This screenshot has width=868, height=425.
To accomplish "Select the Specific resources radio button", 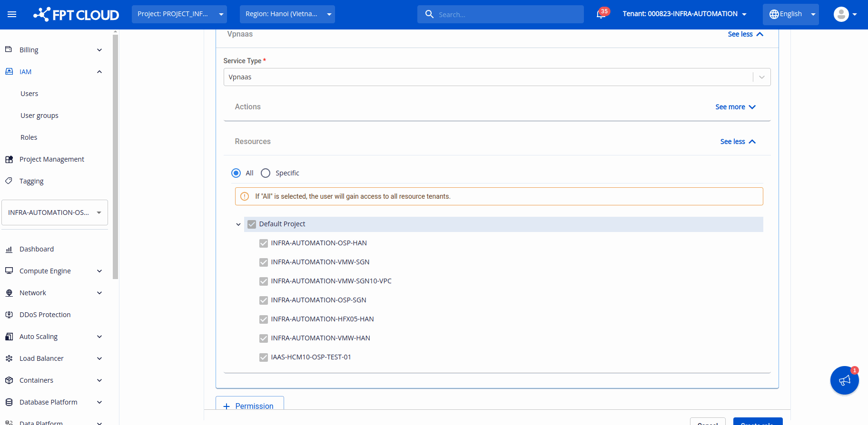I will click(266, 173).
